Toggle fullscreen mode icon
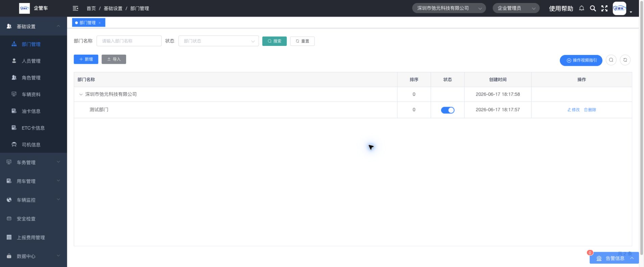This screenshot has width=644, height=267. tap(604, 8)
